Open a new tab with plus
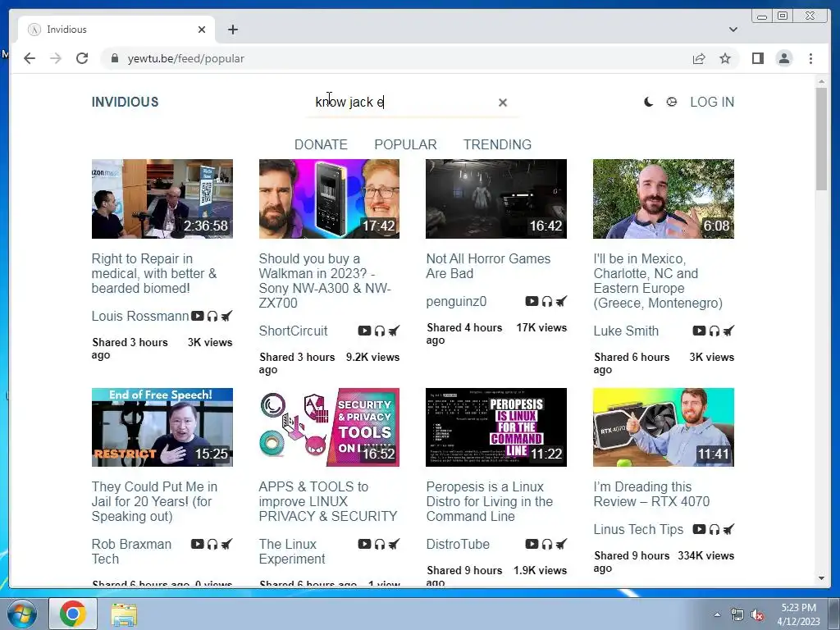Screen dimensions: 840x630 (x=232, y=30)
